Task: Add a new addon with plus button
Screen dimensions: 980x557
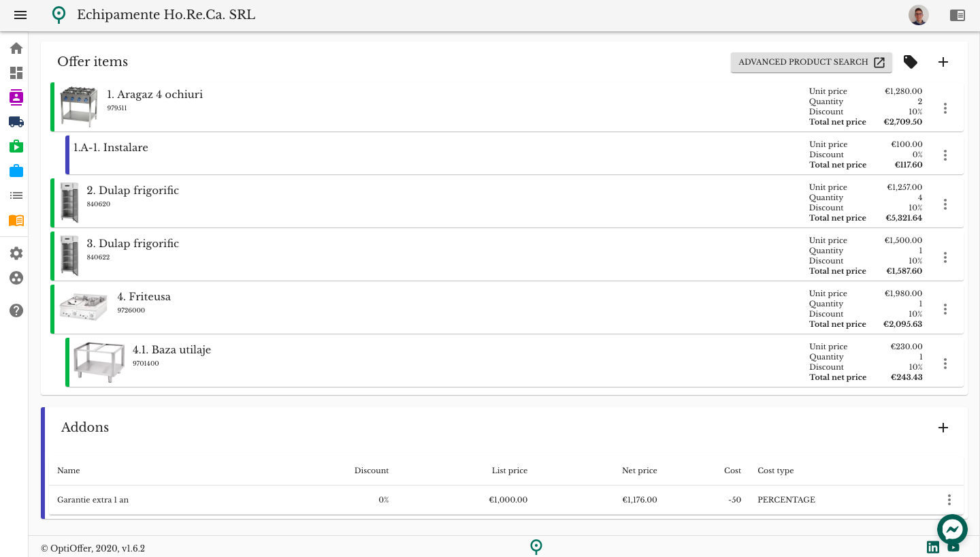Action: tap(943, 428)
